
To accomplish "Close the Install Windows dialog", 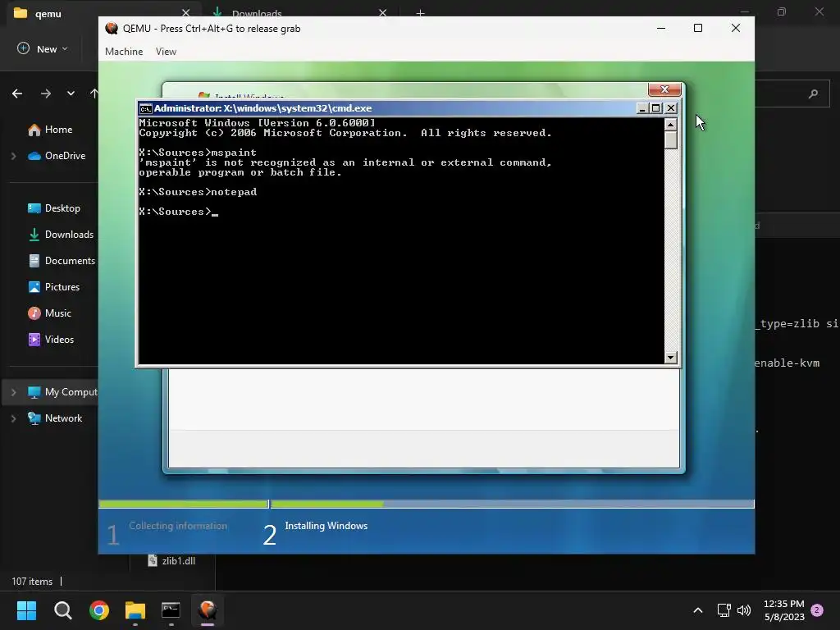I will click(664, 89).
